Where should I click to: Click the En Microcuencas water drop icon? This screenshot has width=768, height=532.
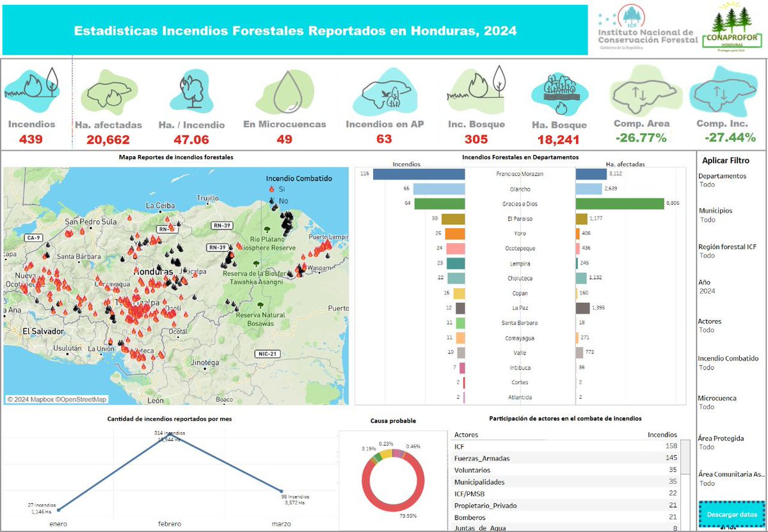pos(284,91)
